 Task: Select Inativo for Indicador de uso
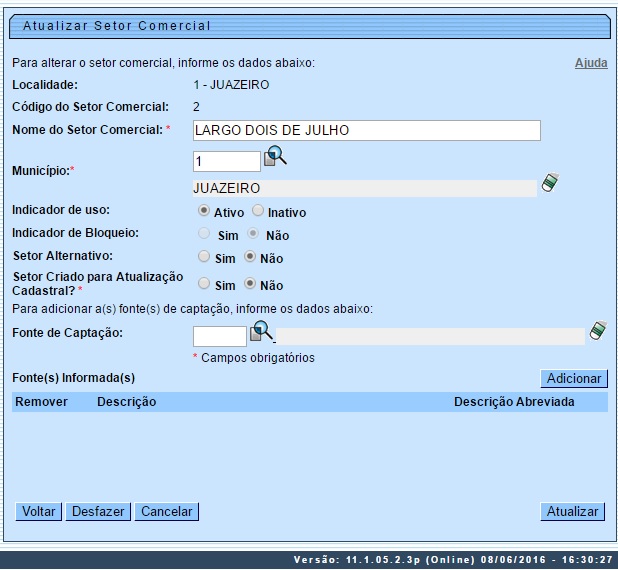(x=258, y=211)
